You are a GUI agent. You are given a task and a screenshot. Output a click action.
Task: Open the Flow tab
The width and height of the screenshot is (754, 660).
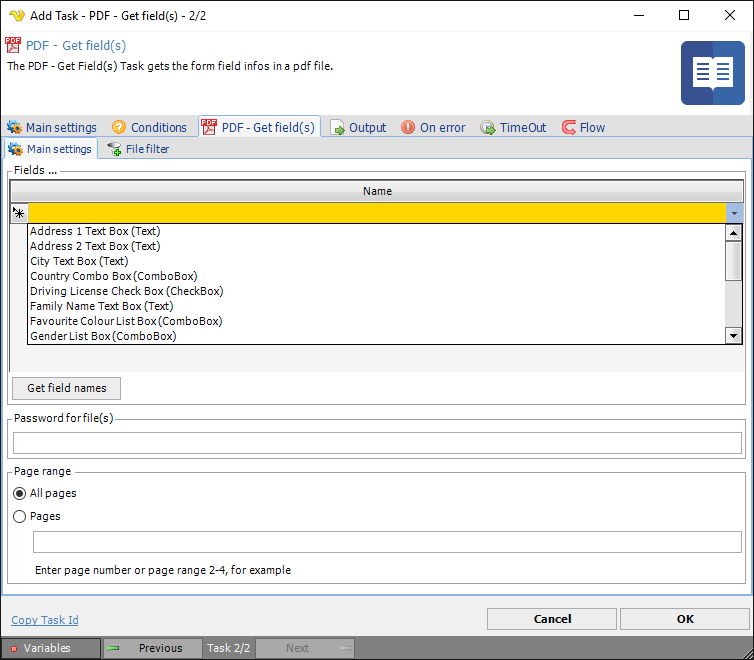point(583,127)
